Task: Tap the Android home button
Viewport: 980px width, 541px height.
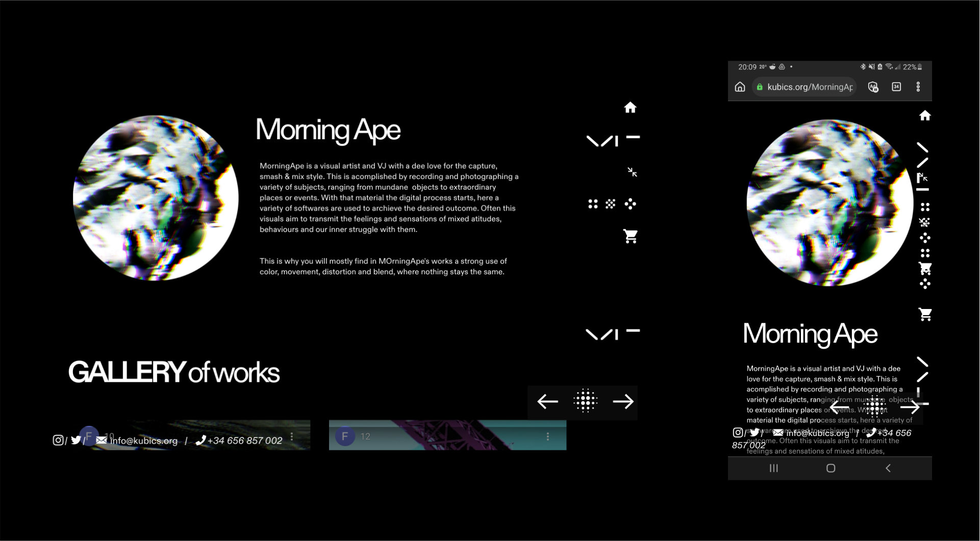Action: click(x=831, y=468)
